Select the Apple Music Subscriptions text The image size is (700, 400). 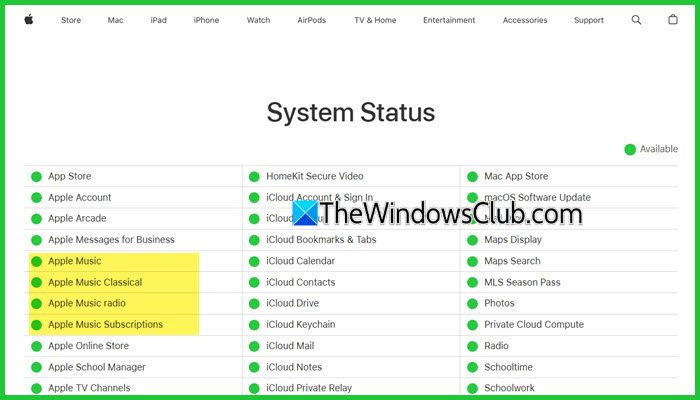click(x=105, y=325)
